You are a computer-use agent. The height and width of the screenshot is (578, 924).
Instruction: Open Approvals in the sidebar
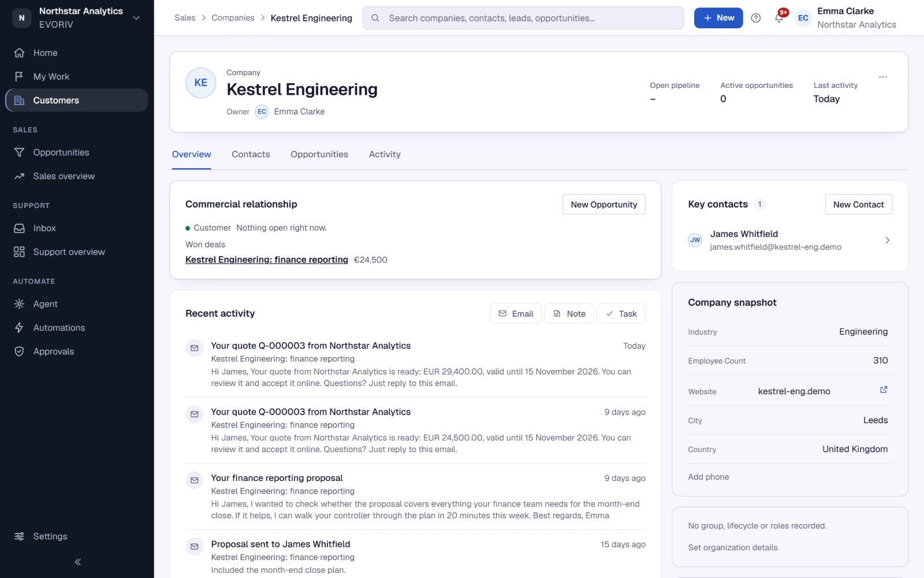pos(77,351)
